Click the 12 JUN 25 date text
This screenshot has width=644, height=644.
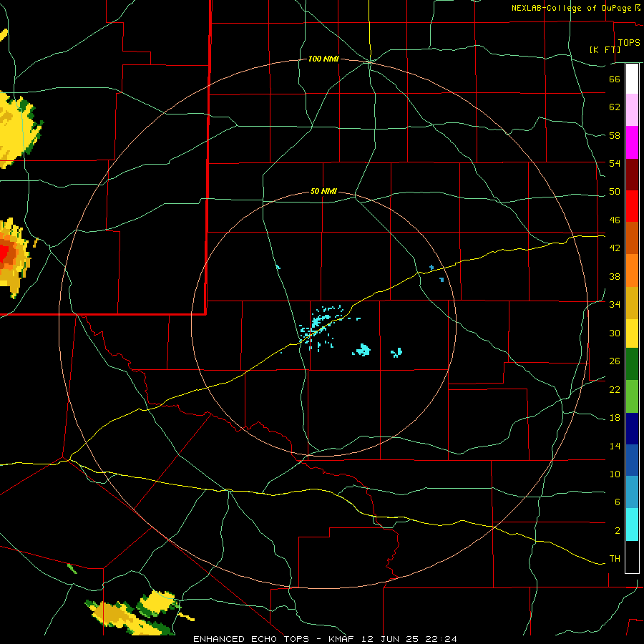click(x=389, y=639)
